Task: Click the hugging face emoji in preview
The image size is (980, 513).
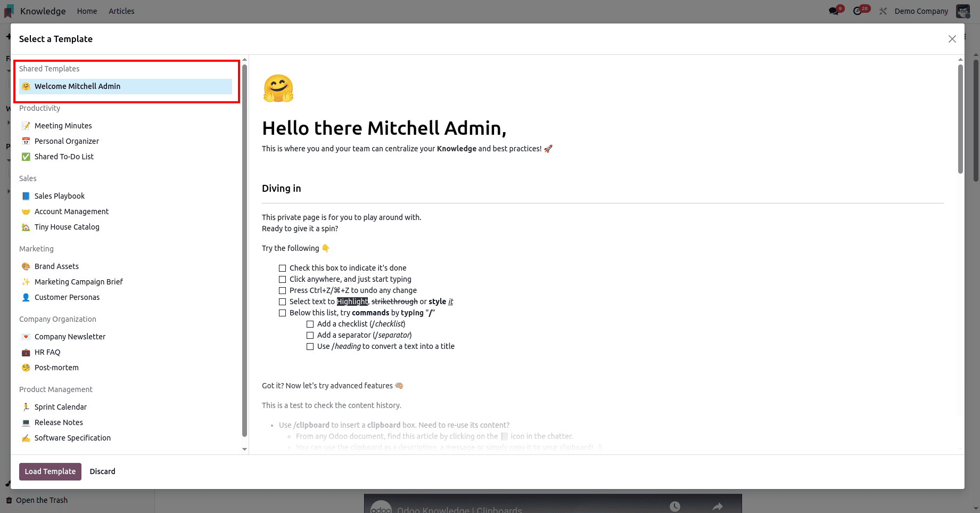Action: pyautogui.click(x=278, y=88)
